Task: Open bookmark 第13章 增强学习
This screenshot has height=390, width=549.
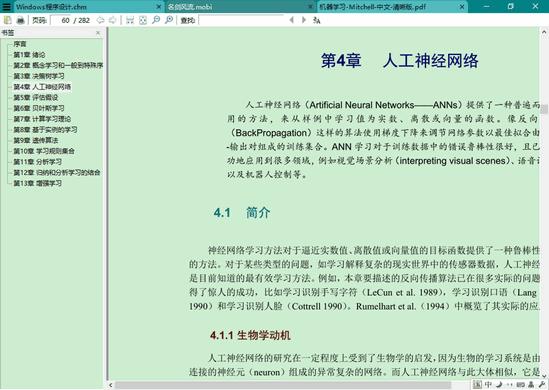Action: (37, 183)
